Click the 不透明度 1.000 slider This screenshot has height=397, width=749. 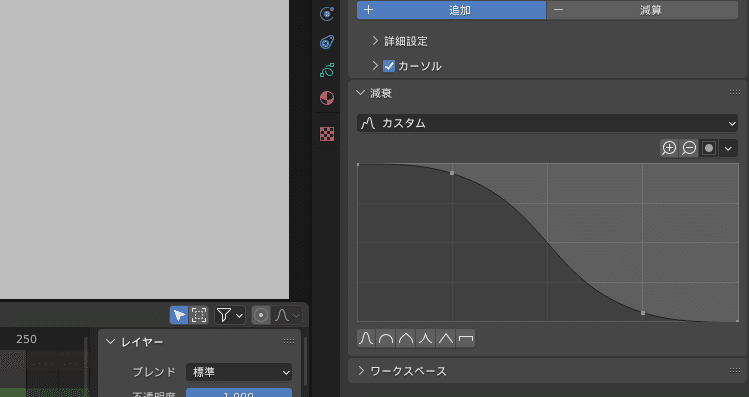click(x=239, y=393)
